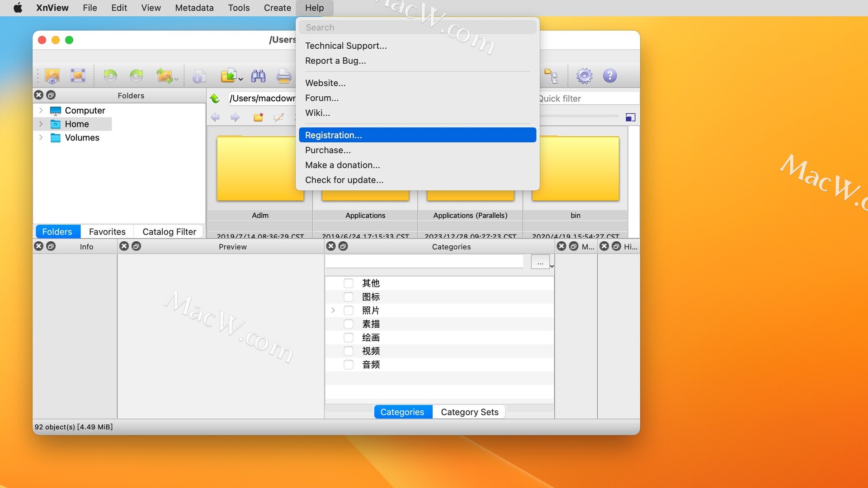Undock the Preview panel
The image size is (868, 488).
pyautogui.click(x=136, y=246)
